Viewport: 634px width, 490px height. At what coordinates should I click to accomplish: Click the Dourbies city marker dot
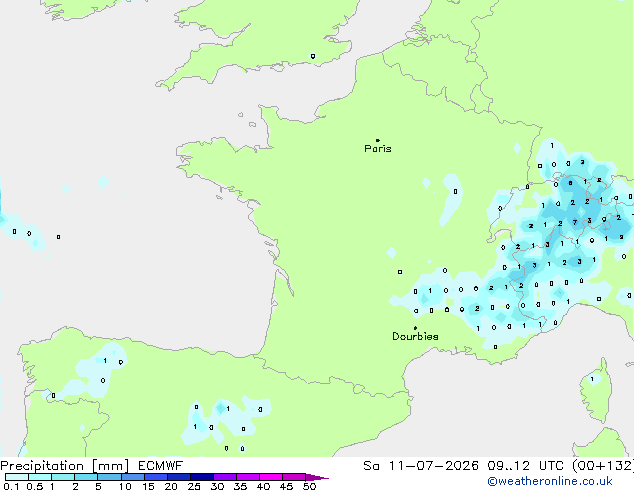pos(415,328)
